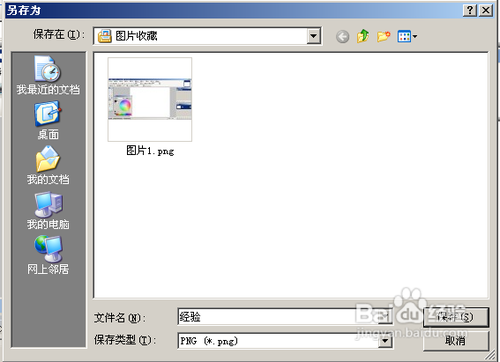500x362 pixels.
Task: Create a new folder
Action: coord(383,36)
